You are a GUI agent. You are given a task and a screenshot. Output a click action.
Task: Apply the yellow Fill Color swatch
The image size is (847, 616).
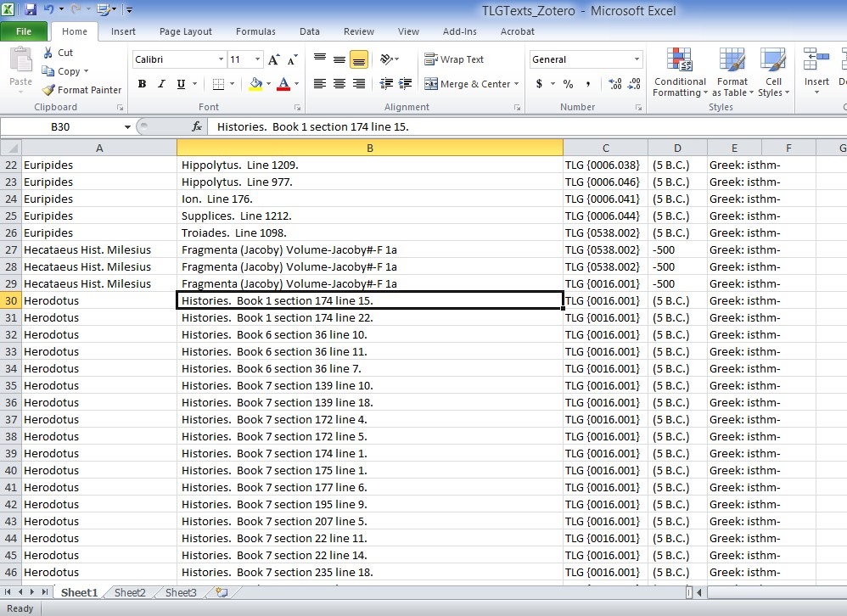[255, 84]
